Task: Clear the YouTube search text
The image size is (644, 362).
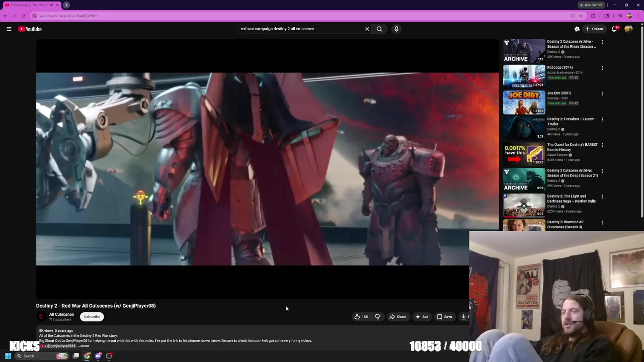Action: 367,29
